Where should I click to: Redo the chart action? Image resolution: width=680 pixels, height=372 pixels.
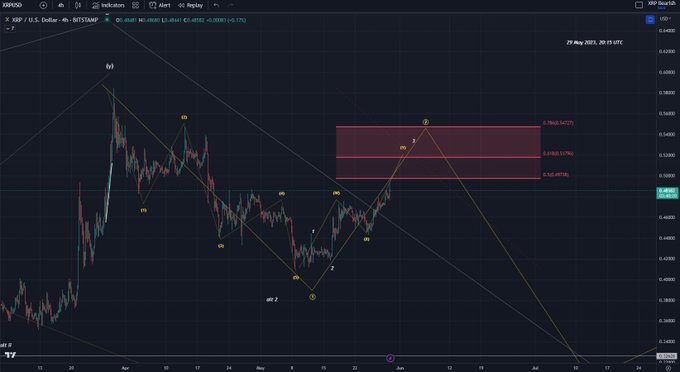coord(231,5)
